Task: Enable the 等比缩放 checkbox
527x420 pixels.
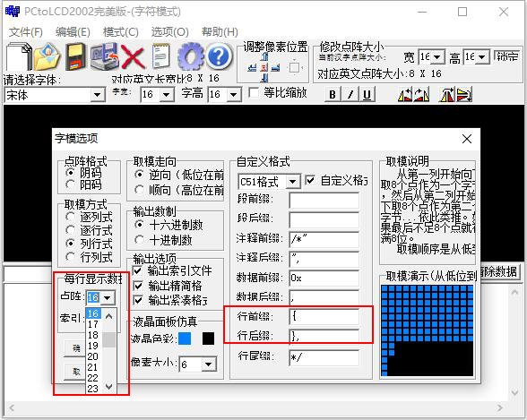Action: pyautogui.click(x=253, y=92)
